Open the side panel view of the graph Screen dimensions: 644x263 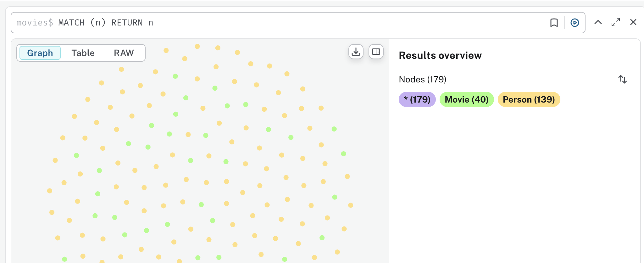click(376, 52)
